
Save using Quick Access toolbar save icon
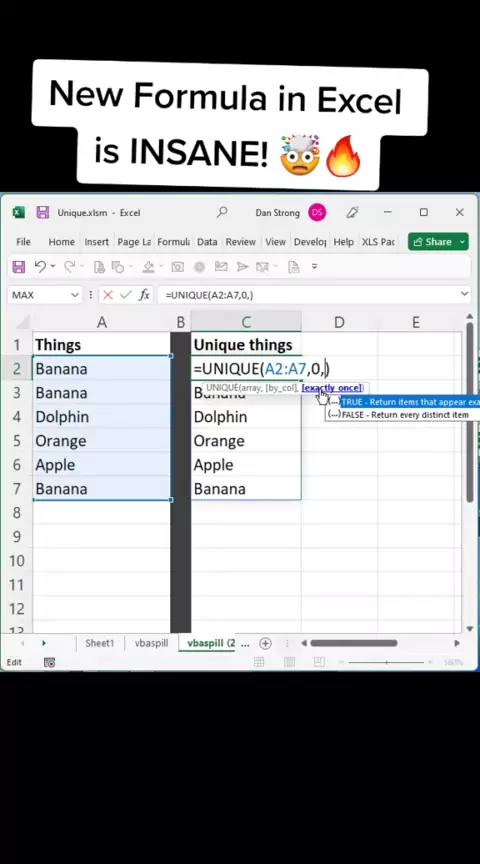point(19,267)
